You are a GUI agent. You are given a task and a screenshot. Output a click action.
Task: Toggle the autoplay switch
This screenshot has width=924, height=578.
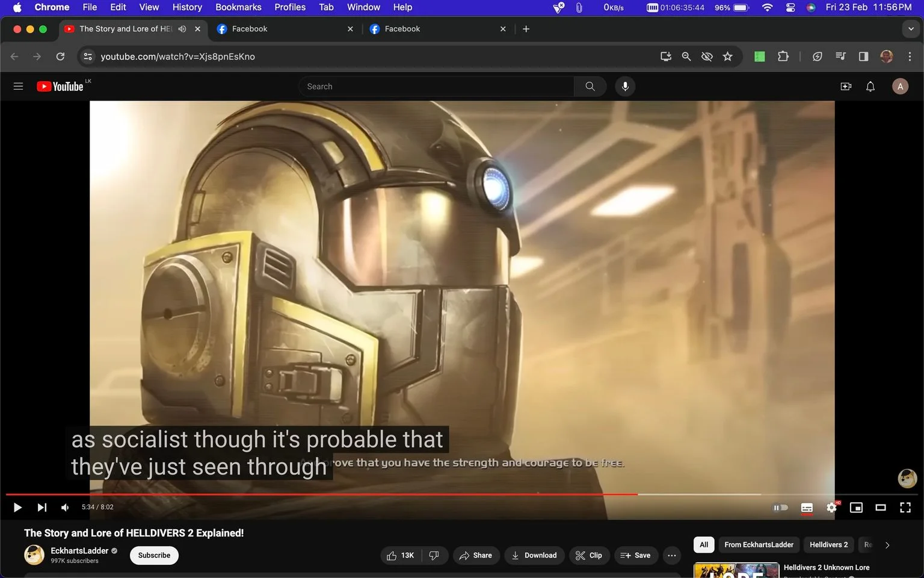pos(780,508)
